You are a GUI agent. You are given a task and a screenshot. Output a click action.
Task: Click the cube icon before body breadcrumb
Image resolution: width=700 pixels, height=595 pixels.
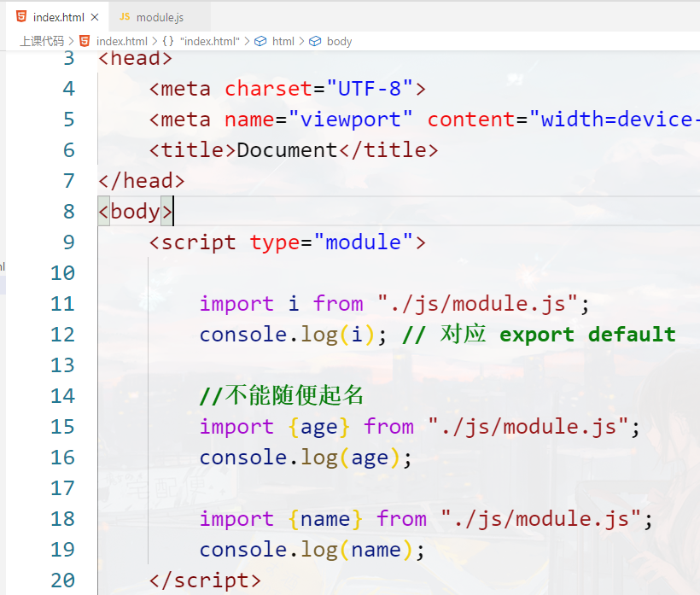(315, 42)
